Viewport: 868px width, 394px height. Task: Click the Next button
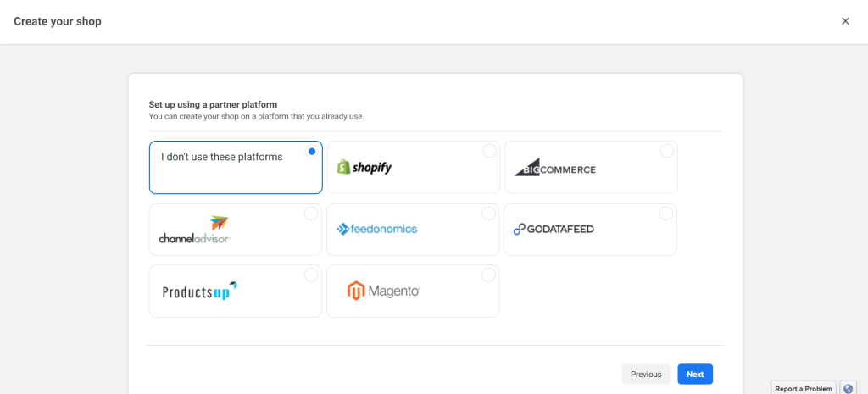695,374
